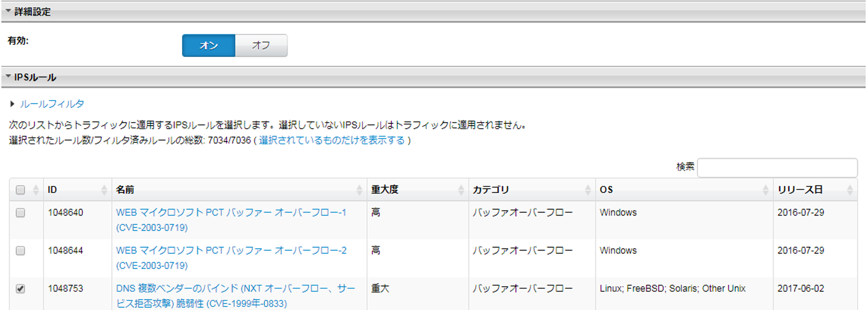
Task: Open the PCT バッファー オーバーフロー-1 rule link
Action: tap(231, 213)
